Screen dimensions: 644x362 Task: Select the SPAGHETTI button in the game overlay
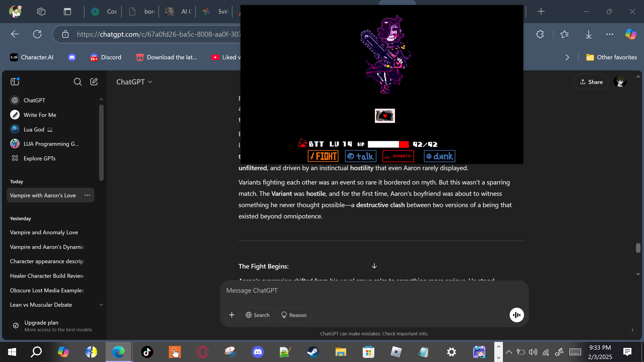click(x=398, y=156)
